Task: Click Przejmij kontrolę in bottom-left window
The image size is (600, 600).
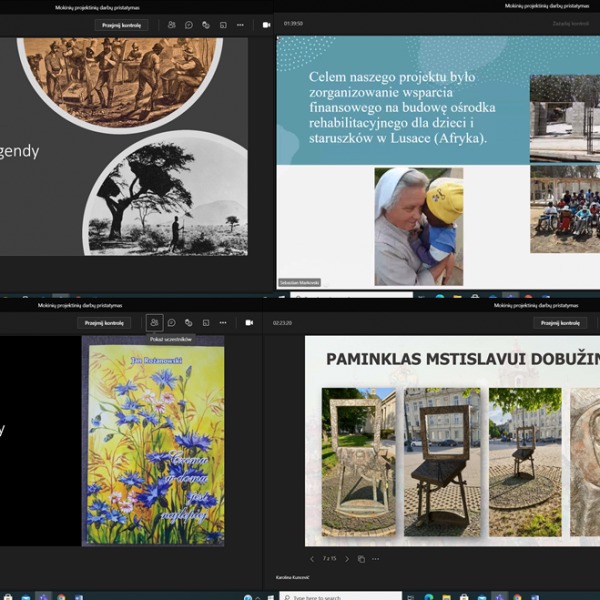Action: (x=104, y=323)
